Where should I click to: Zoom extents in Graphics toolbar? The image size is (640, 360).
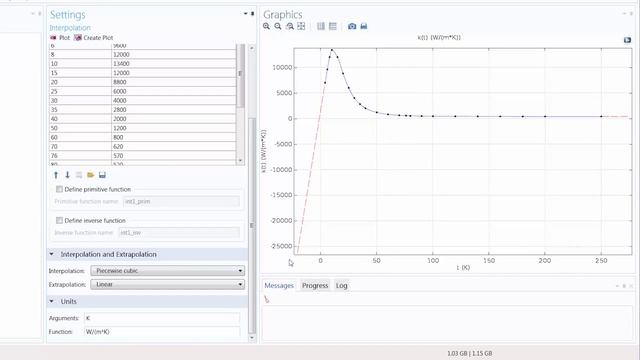301,26
